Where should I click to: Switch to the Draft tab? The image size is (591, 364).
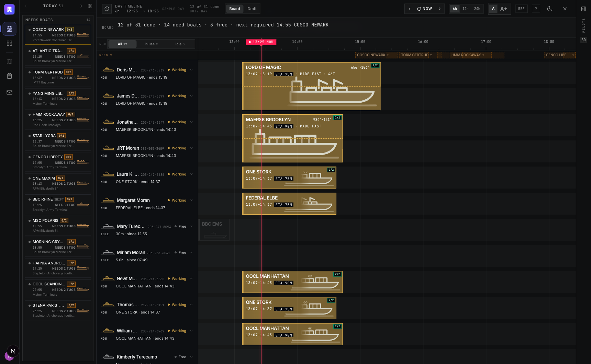click(x=252, y=9)
